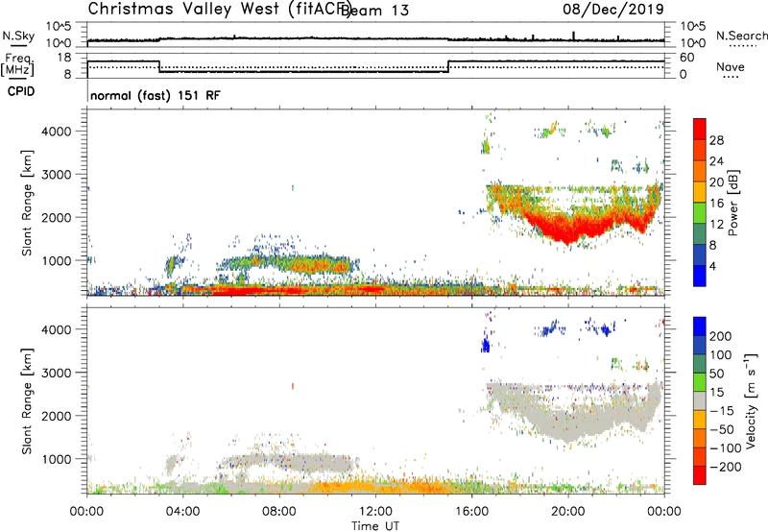
Task: Click the "3000" tick in the Power panel
Action: [57, 175]
